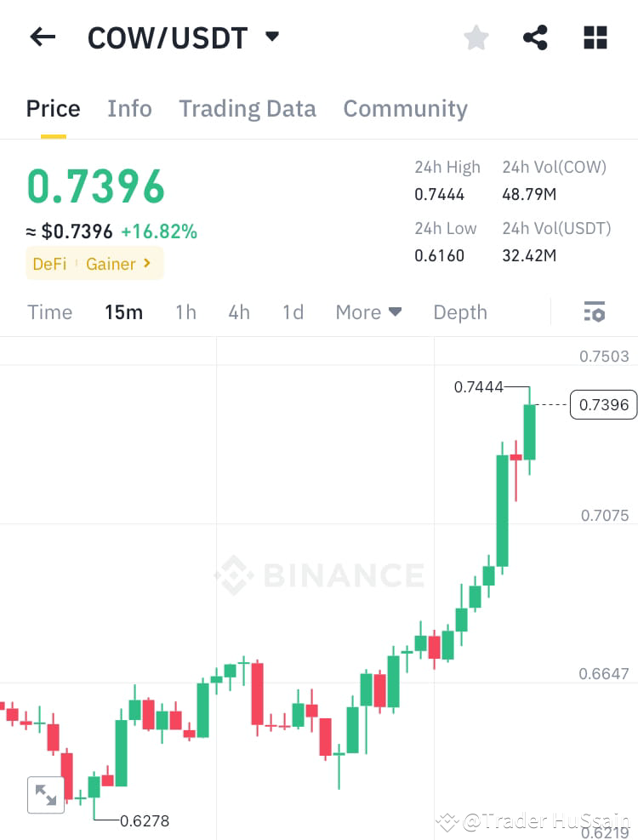Open the Info section
The image size is (638, 840).
tap(129, 108)
